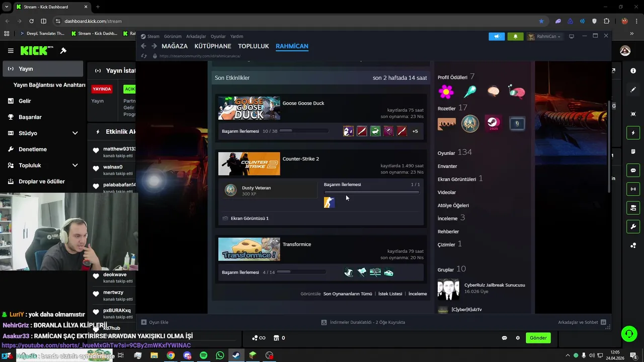This screenshot has height=362, width=644.
Task: Open the Envanter link
Action: click(x=447, y=166)
